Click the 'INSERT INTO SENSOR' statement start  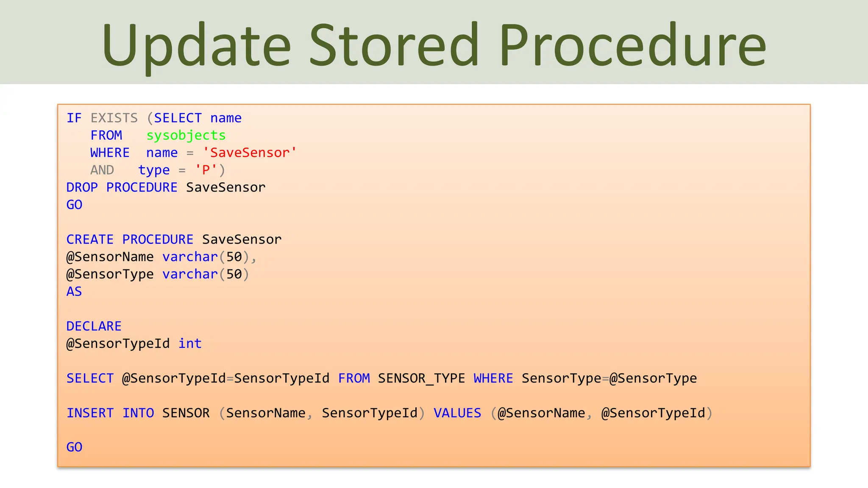click(x=138, y=413)
